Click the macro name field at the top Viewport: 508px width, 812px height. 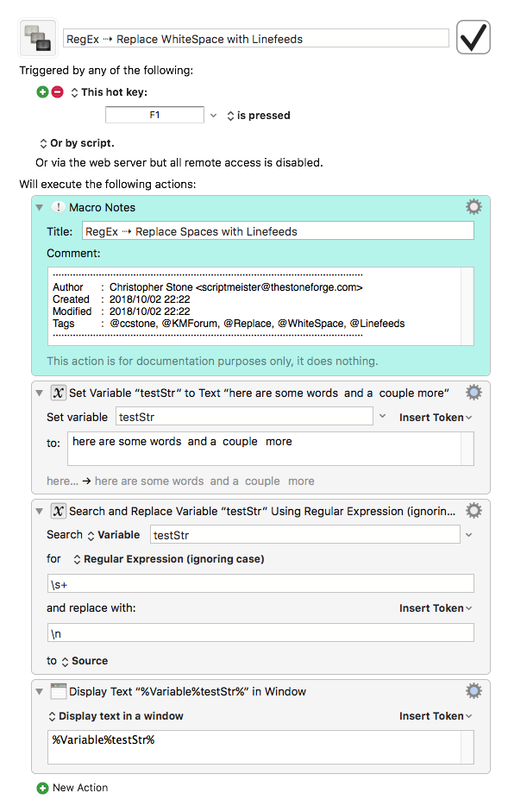coord(254,38)
